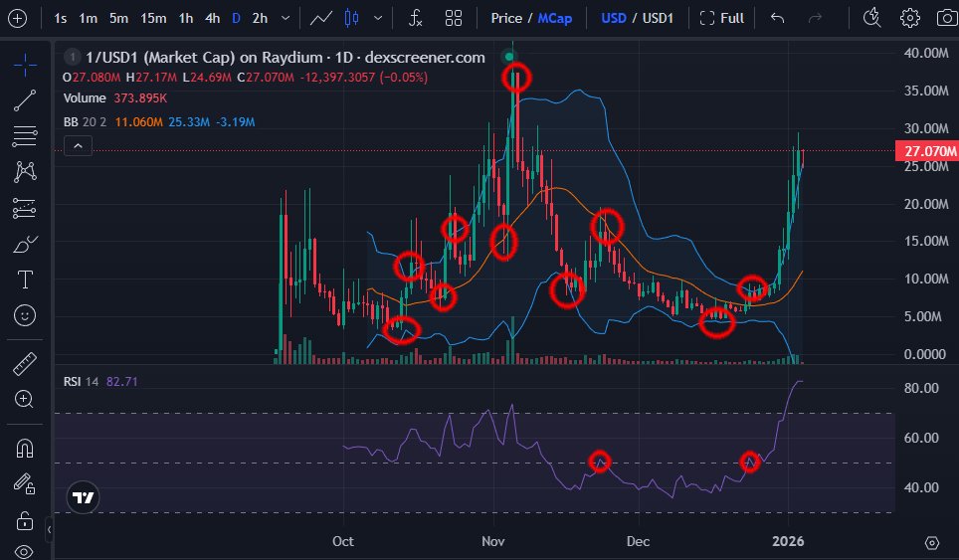The height and width of the screenshot is (560, 959).
Task: Enter Full screen mode
Action: (x=721, y=18)
